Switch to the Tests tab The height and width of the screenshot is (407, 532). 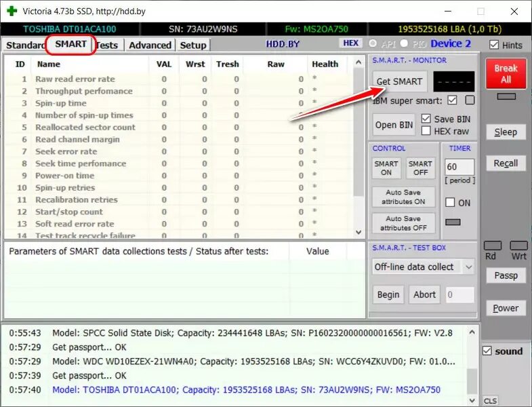[x=108, y=45]
